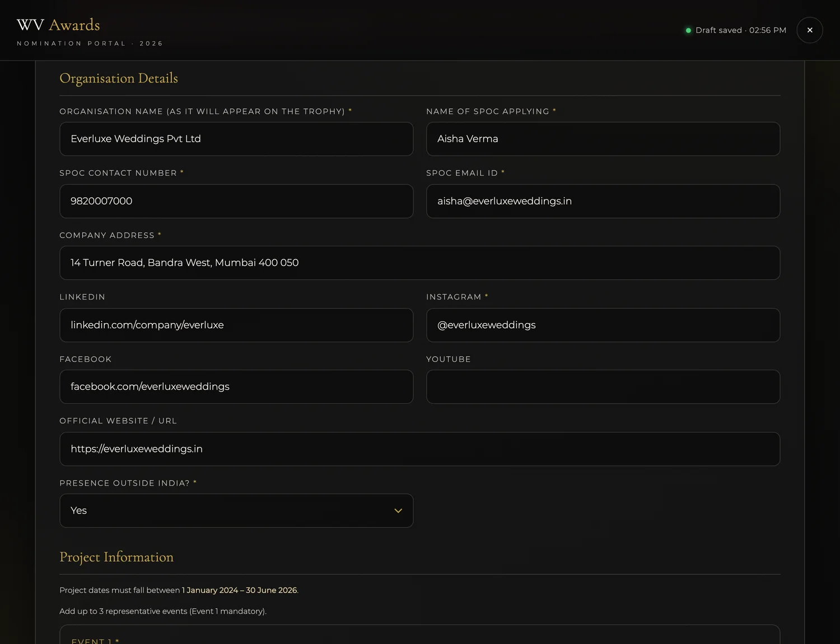Screen dimensions: 840x644
Task: Click the SPOC Email ID field
Action: (603, 201)
